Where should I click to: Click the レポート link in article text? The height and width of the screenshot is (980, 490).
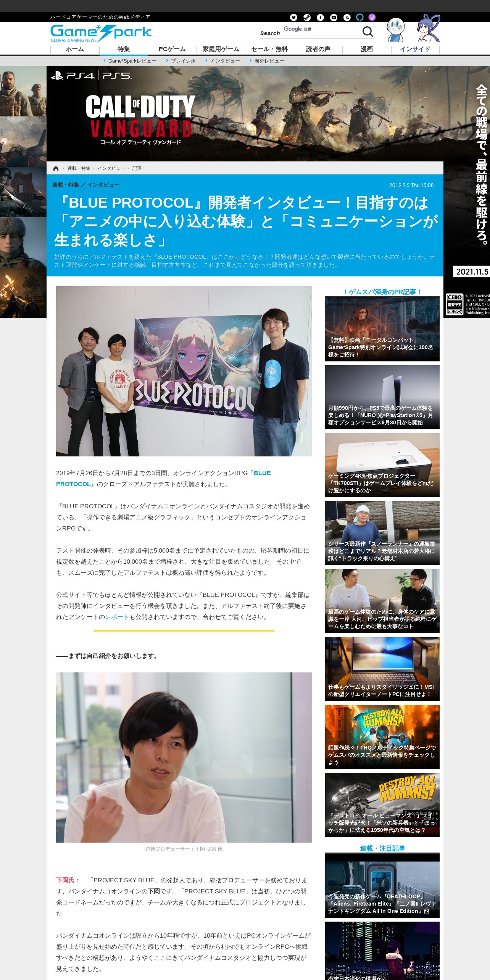pos(117,617)
